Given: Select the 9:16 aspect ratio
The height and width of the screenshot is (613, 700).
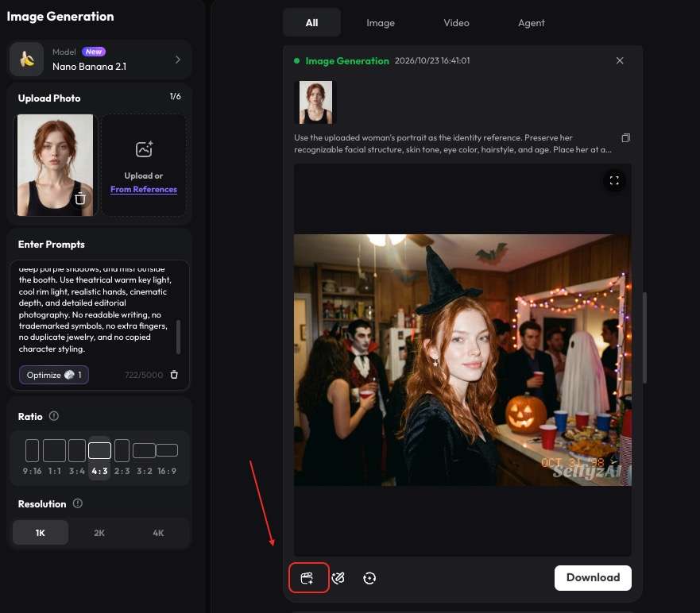Looking at the screenshot, I should pos(32,457).
